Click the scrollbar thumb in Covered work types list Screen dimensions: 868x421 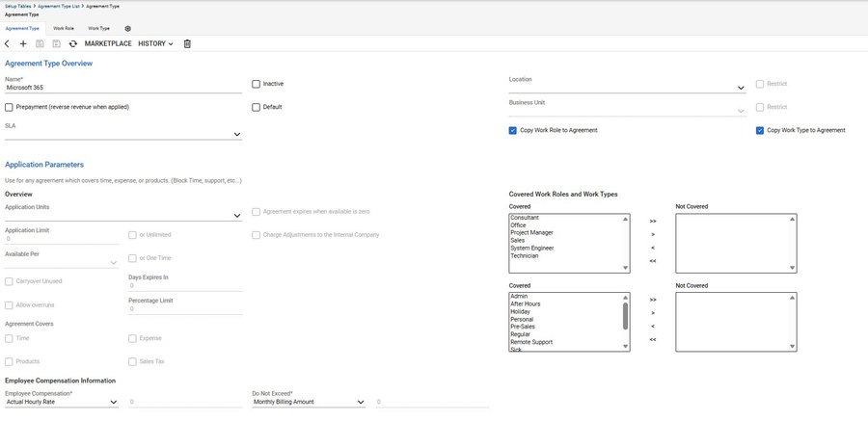(x=626, y=316)
